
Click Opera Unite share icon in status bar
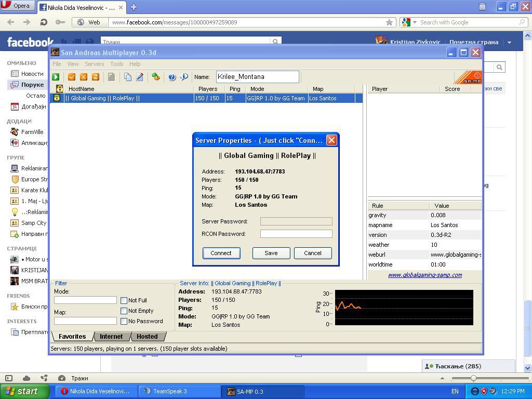coord(44,378)
